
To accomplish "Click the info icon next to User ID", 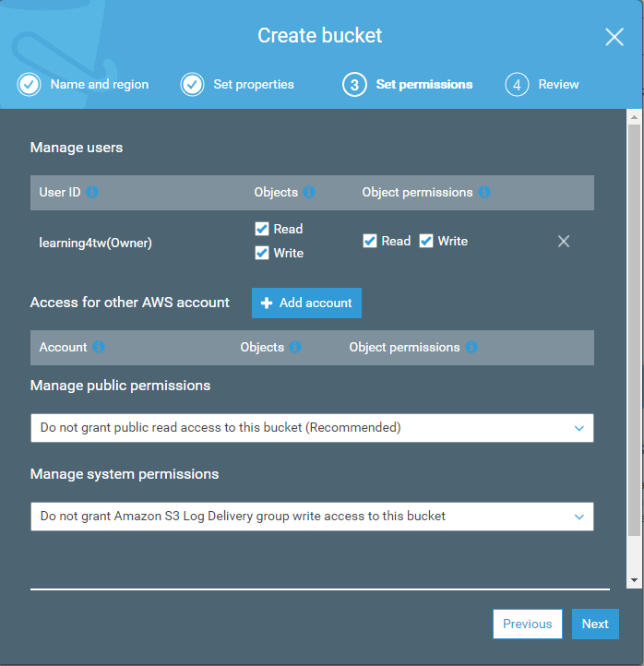I will tap(92, 193).
